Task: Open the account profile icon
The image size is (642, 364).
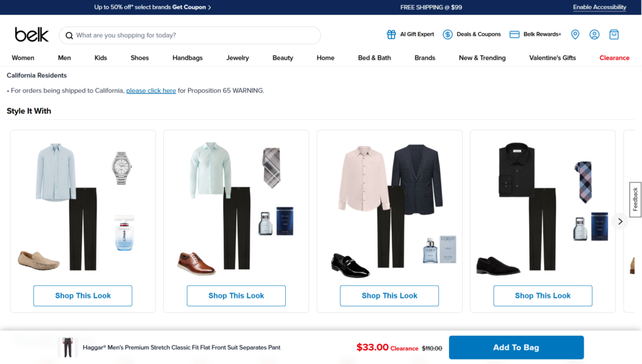Action: (x=594, y=34)
